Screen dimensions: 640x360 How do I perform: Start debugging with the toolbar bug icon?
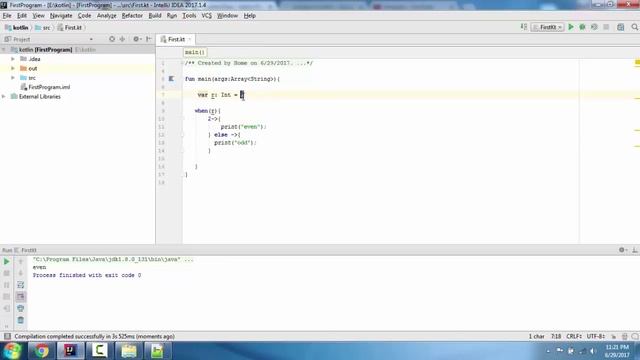pos(582,27)
